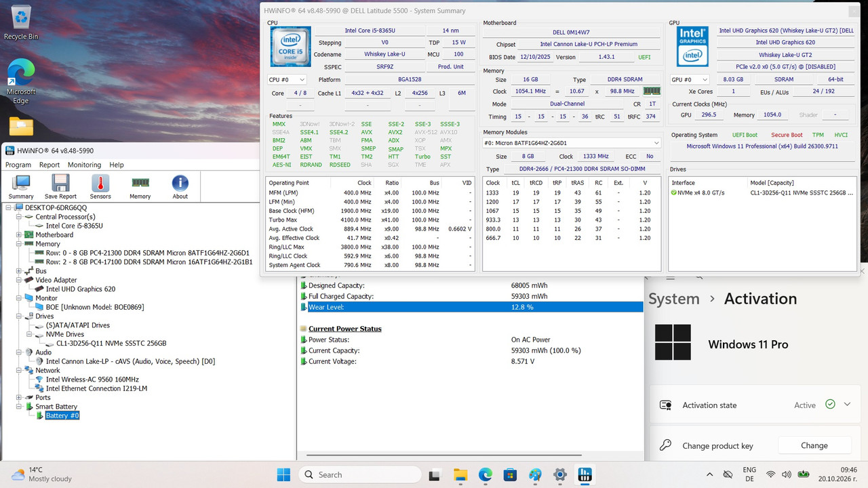
Task: Open the Monitoring menu
Action: click(x=84, y=165)
